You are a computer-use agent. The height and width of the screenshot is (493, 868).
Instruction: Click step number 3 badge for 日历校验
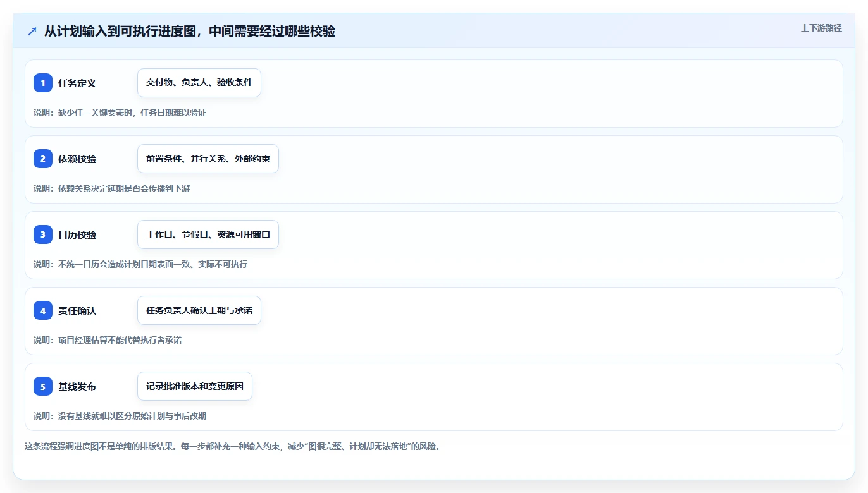43,234
